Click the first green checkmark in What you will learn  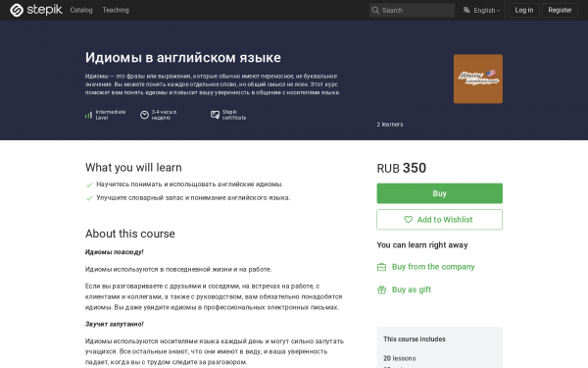[x=89, y=184]
